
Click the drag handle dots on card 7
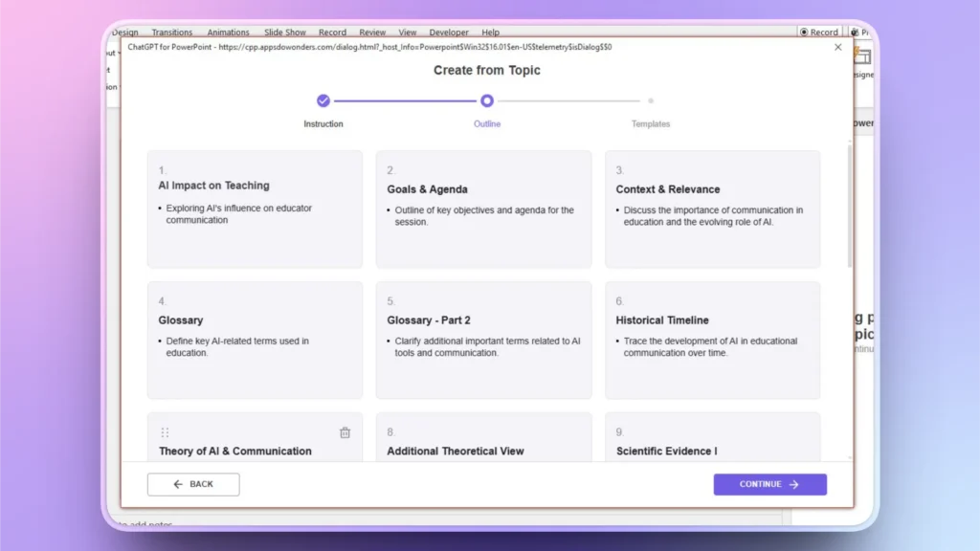click(x=167, y=432)
